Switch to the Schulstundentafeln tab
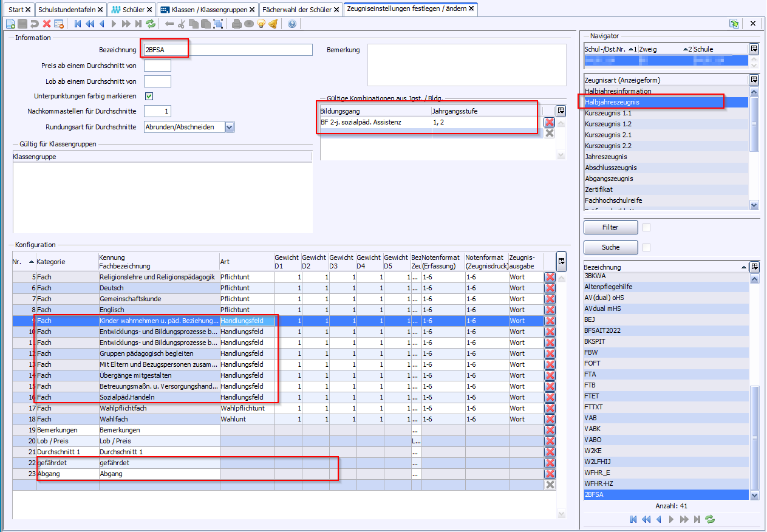767x532 pixels. (x=67, y=10)
